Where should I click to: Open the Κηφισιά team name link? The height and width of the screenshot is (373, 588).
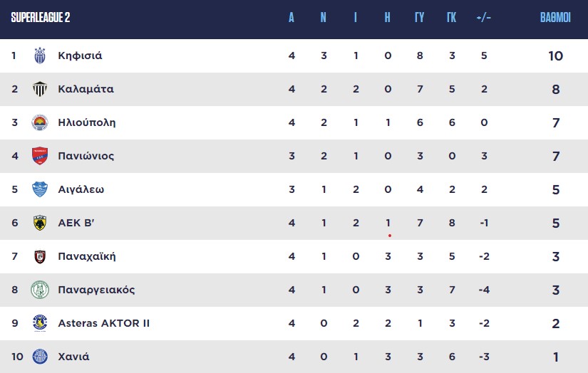(85, 56)
